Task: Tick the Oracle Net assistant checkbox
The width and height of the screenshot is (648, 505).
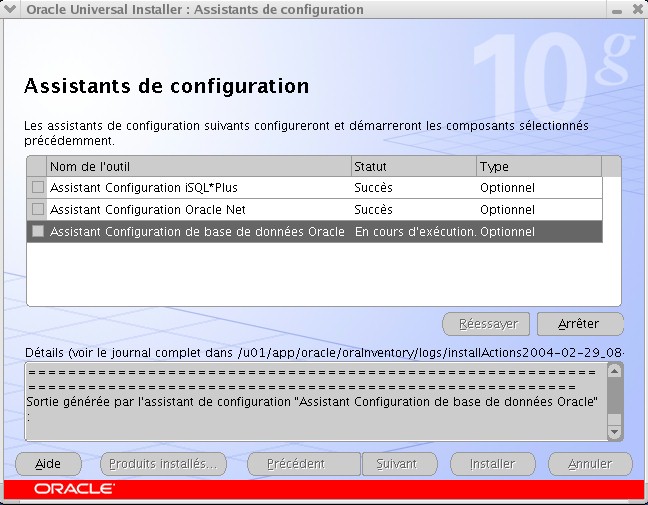Action: coord(38,209)
